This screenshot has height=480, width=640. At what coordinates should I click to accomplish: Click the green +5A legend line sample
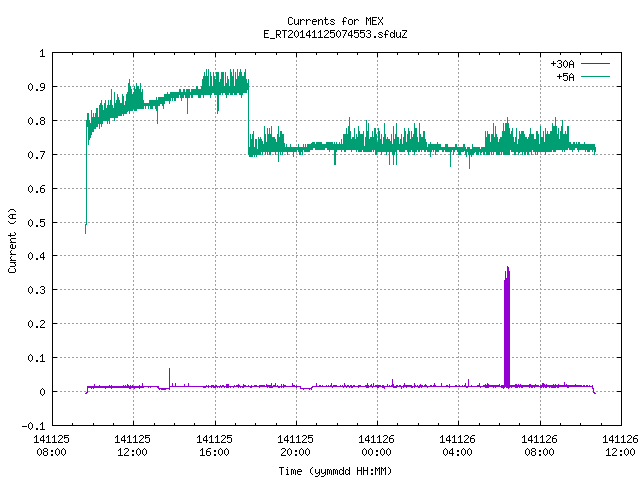[x=595, y=76]
